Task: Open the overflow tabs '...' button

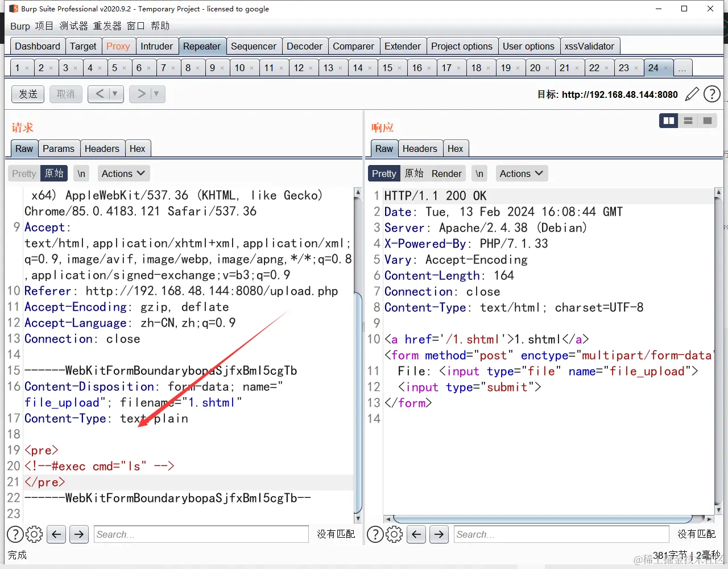Action: pyautogui.click(x=682, y=68)
